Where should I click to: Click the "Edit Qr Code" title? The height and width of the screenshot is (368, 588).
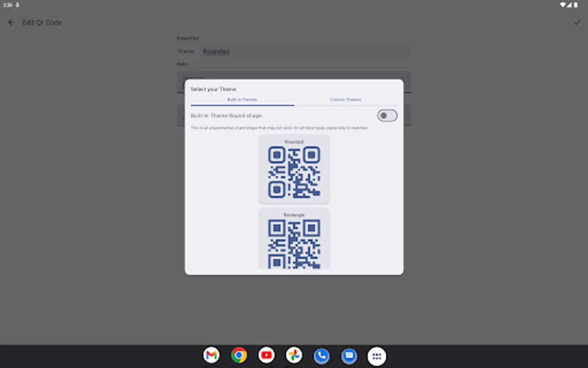[x=42, y=22]
